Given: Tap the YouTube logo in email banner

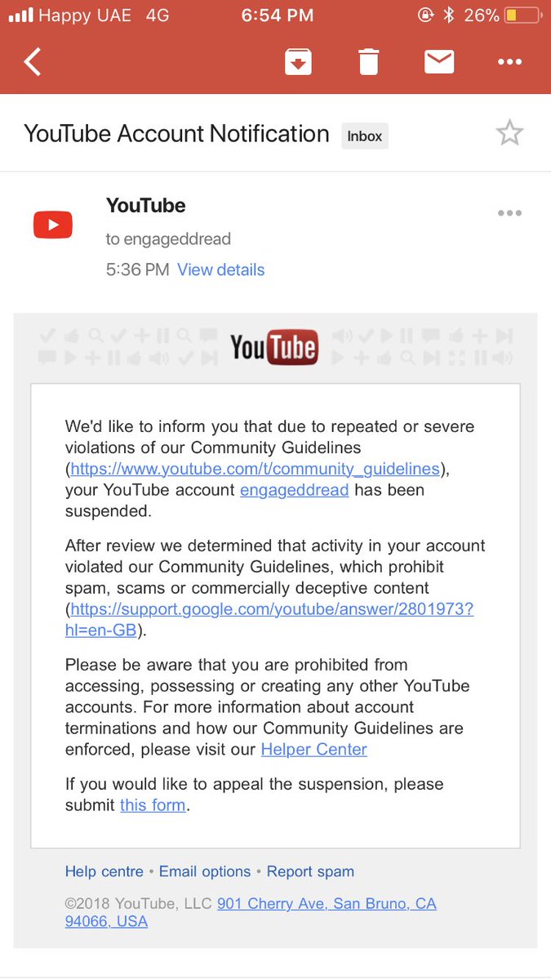Looking at the screenshot, I should point(274,348).
